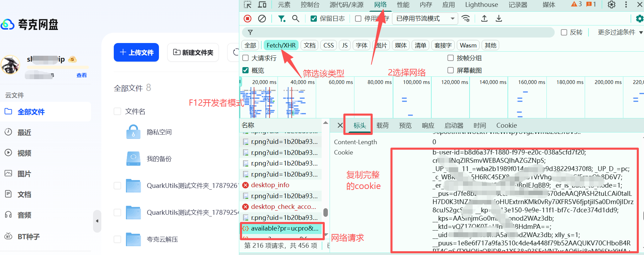Enable 大请求行 checkbox
The height and width of the screenshot is (255, 644).
coord(245,58)
